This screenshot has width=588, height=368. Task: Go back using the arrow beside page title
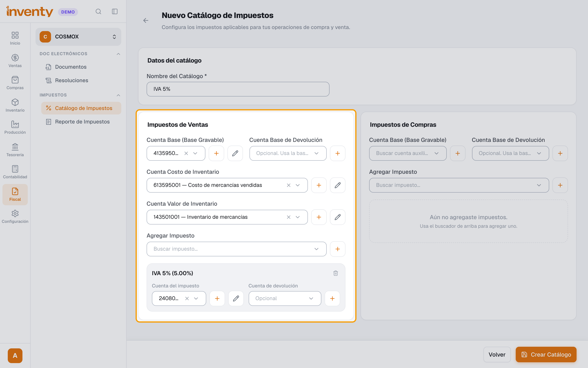pyautogui.click(x=146, y=21)
